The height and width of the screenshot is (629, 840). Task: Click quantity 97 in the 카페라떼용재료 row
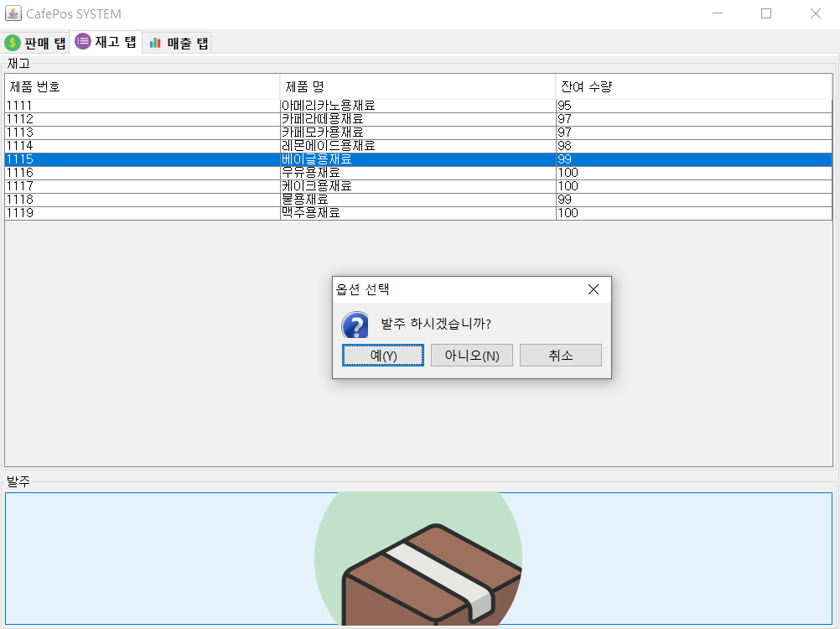tap(694, 119)
